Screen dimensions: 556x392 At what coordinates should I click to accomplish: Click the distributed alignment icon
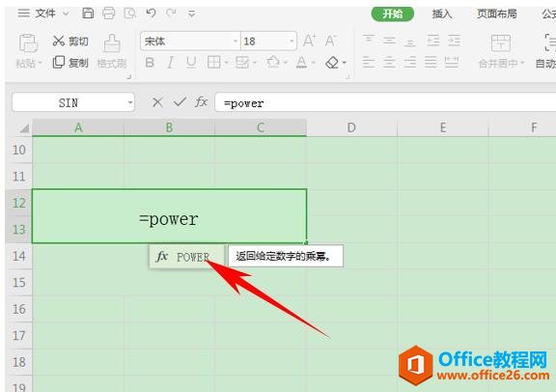pyautogui.click(x=452, y=63)
